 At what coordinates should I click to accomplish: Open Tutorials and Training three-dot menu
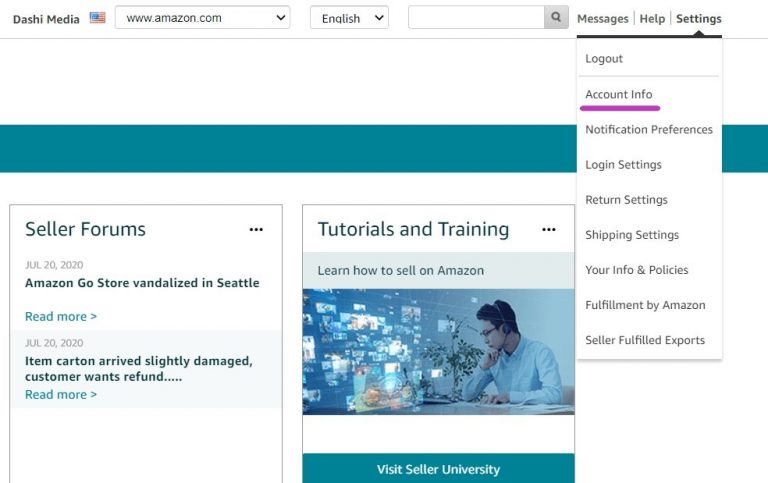[x=548, y=230]
